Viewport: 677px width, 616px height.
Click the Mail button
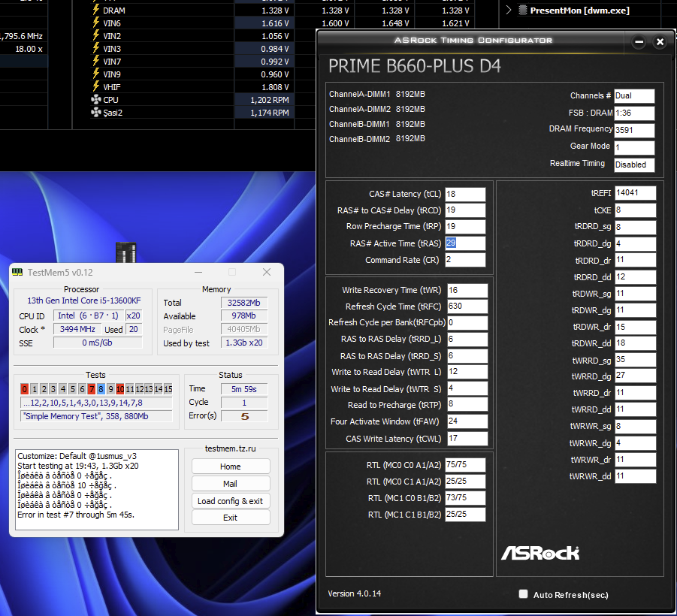point(230,484)
